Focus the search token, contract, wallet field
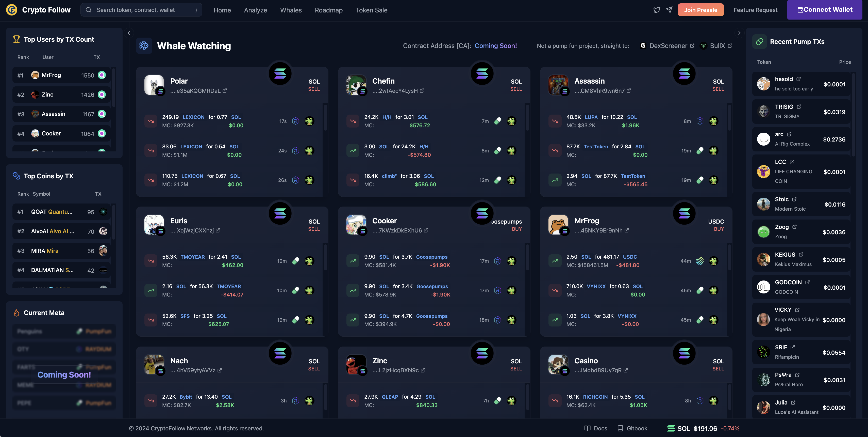This screenshot has width=868, height=437. [141, 10]
